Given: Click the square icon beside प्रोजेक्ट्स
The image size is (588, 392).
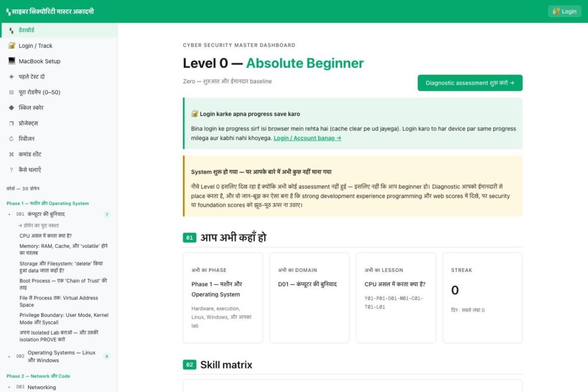Looking at the screenshot, I should 11,123.
